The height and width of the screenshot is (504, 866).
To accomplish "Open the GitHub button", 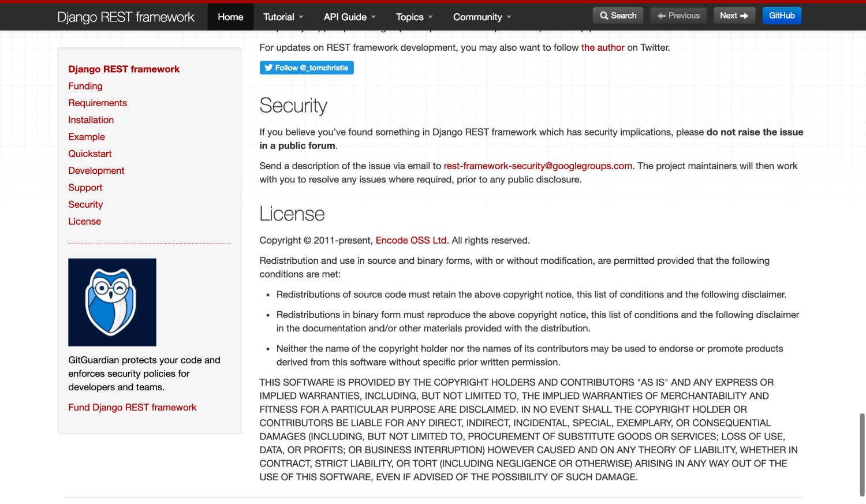I will pos(782,16).
